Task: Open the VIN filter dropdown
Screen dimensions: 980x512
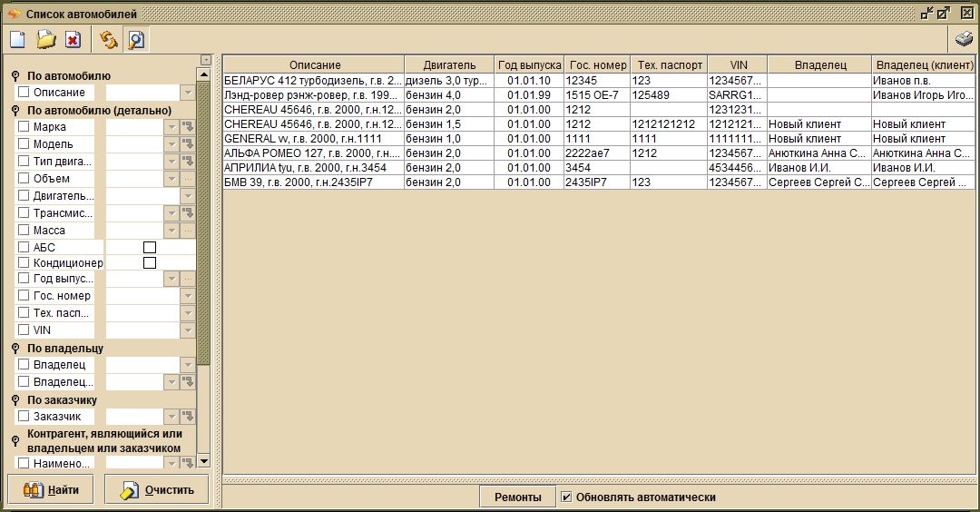Action: [x=188, y=330]
